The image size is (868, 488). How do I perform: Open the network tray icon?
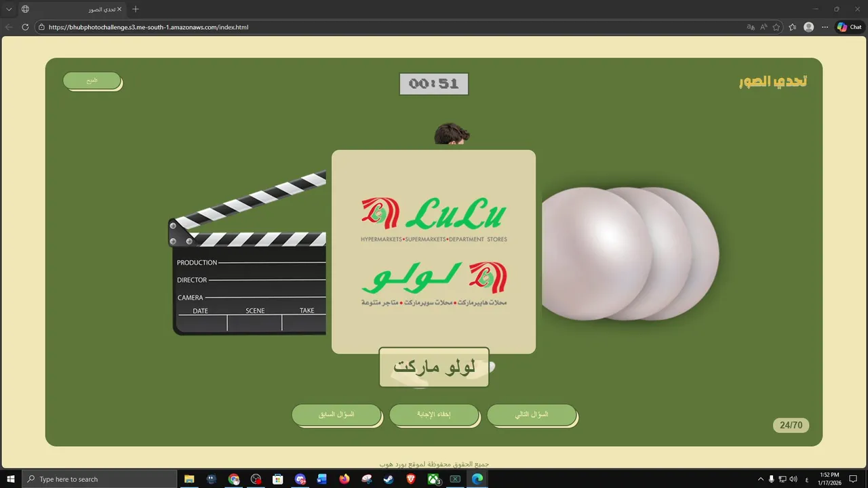(782, 479)
